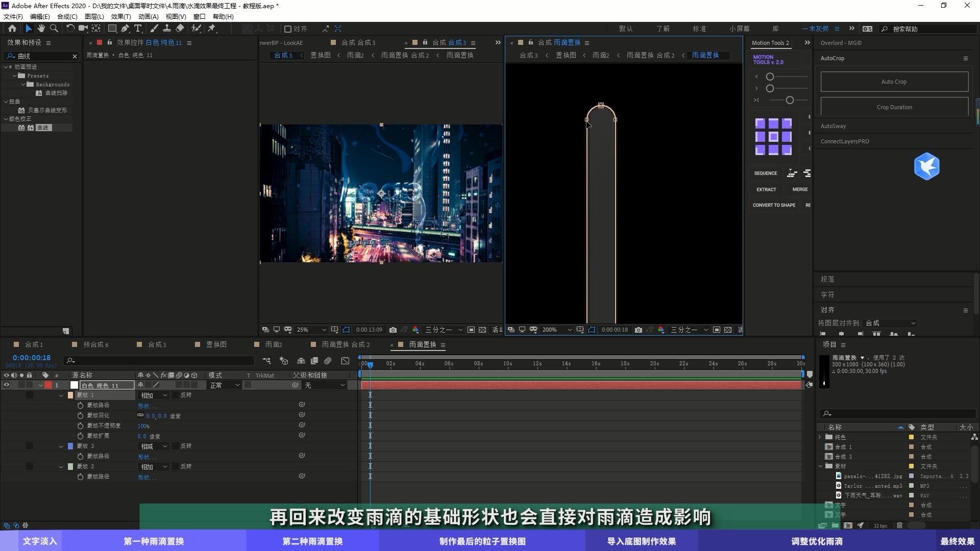Screen dimensions: 980x551
Task: Click the Home icon in the toolbar
Action: click(x=12, y=29)
